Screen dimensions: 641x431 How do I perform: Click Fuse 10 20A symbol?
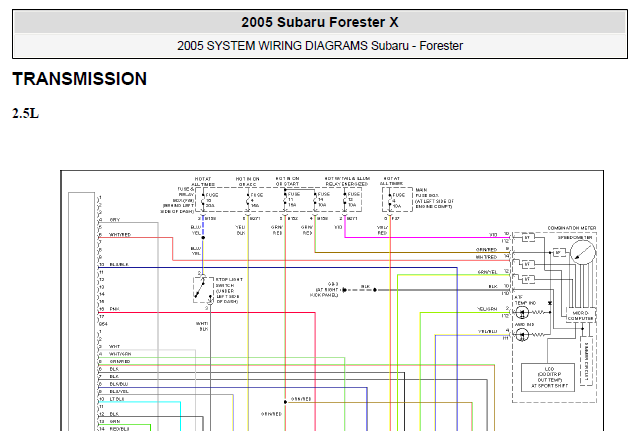(x=203, y=200)
